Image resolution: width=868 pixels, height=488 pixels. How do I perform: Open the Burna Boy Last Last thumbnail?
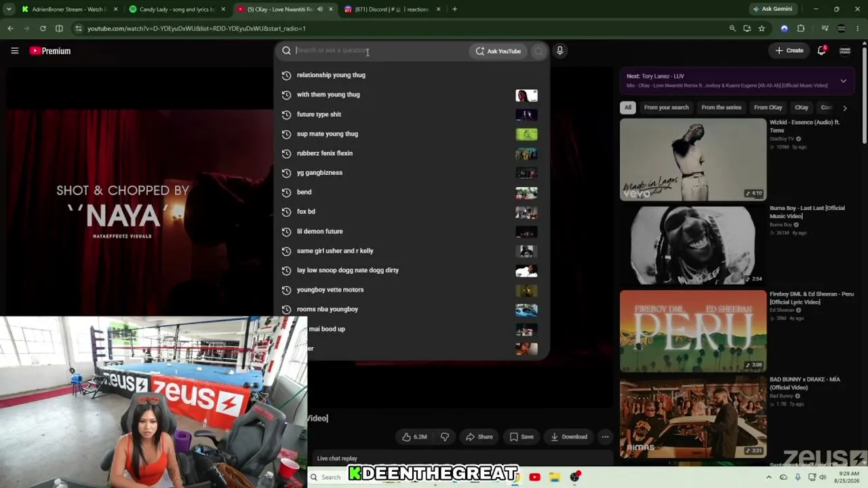[x=693, y=245]
